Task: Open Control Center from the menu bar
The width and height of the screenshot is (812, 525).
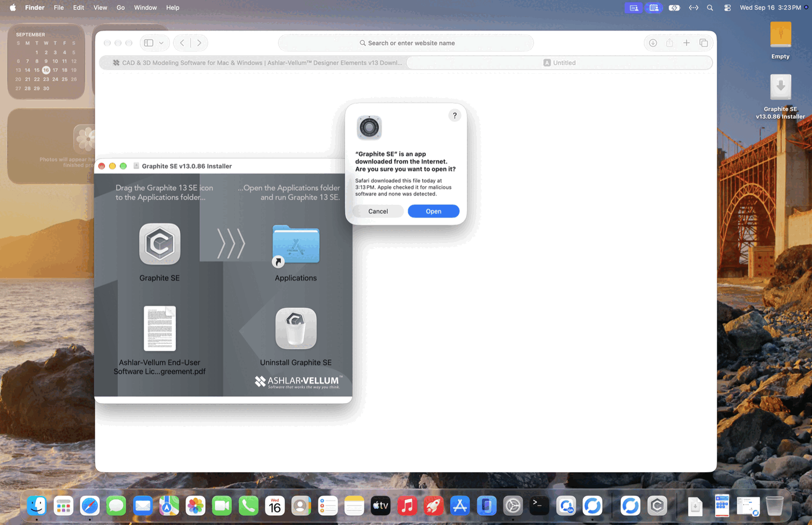Action: click(x=727, y=8)
